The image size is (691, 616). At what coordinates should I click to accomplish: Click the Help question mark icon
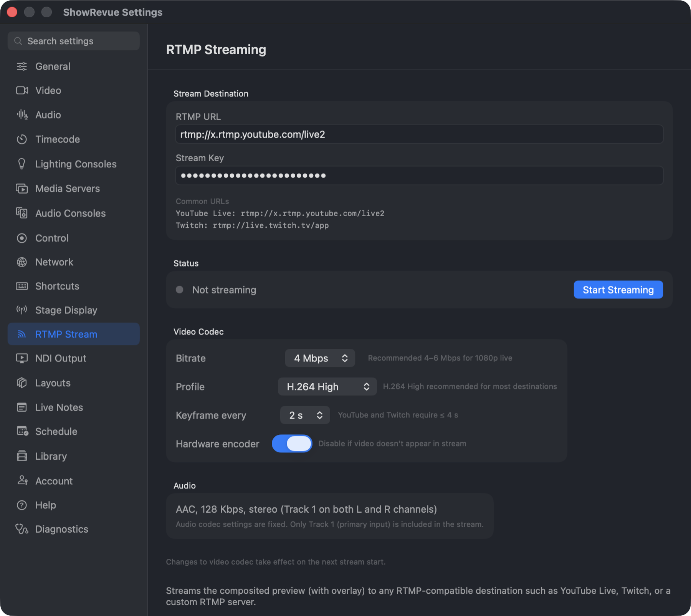pyautogui.click(x=22, y=505)
